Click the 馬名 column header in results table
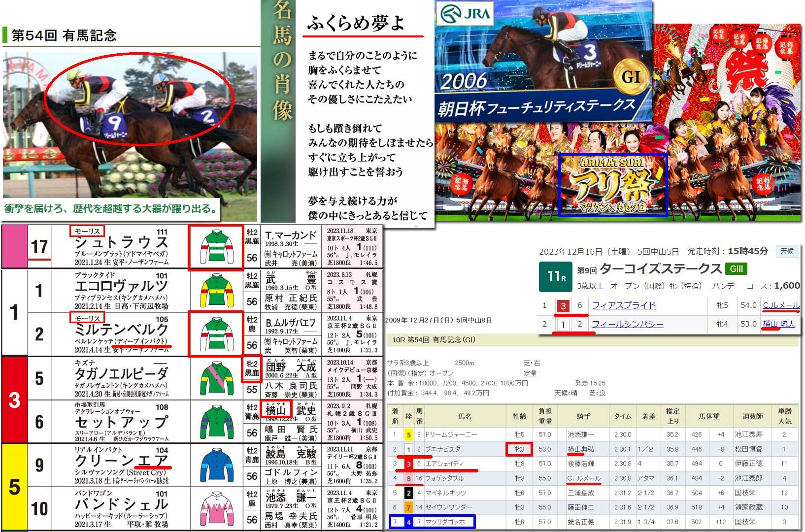The width and height of the screenshot is (805, 532). (x=465, y=416)
